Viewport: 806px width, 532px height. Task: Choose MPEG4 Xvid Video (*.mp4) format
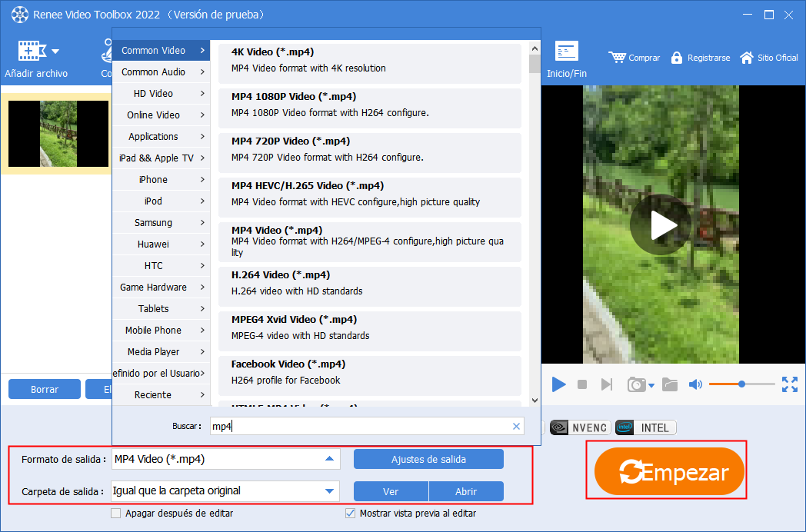pyautogui.click(x=370, y=331)
